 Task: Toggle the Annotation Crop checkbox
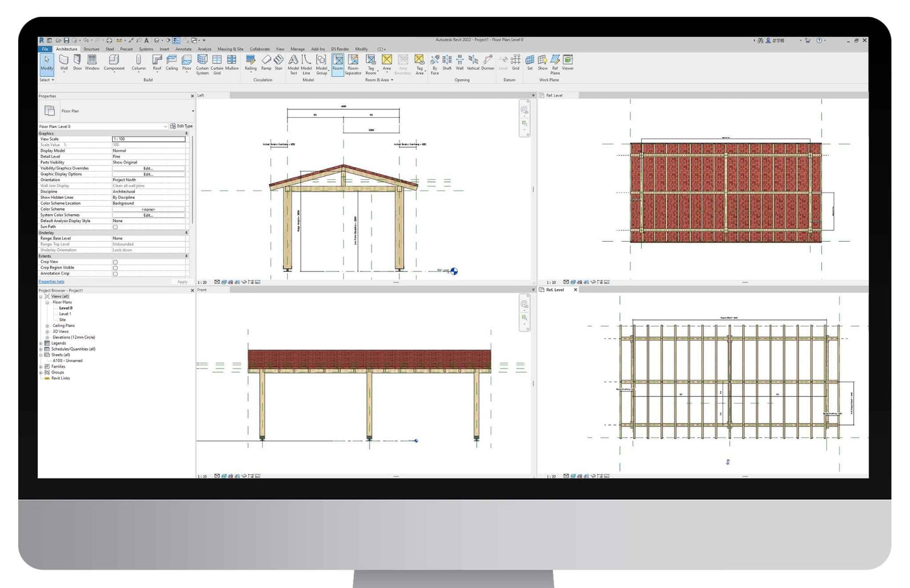(x=115, y=274)
